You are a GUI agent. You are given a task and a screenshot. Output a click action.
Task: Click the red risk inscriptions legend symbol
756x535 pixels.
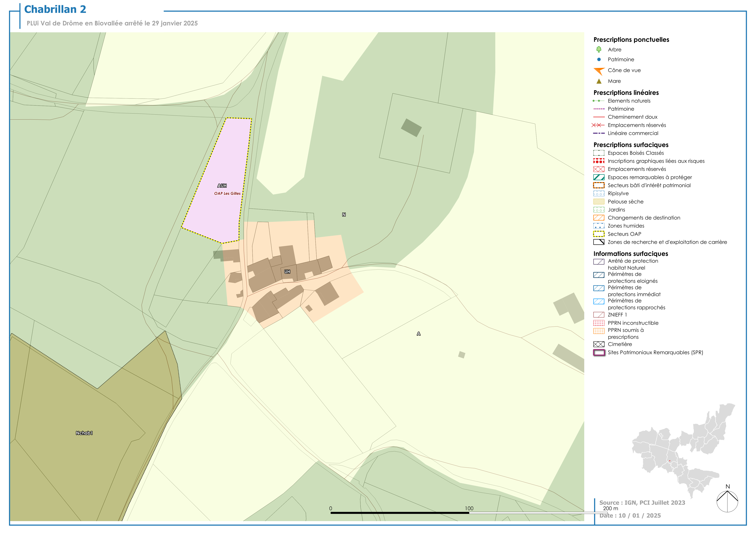(599, 161)
